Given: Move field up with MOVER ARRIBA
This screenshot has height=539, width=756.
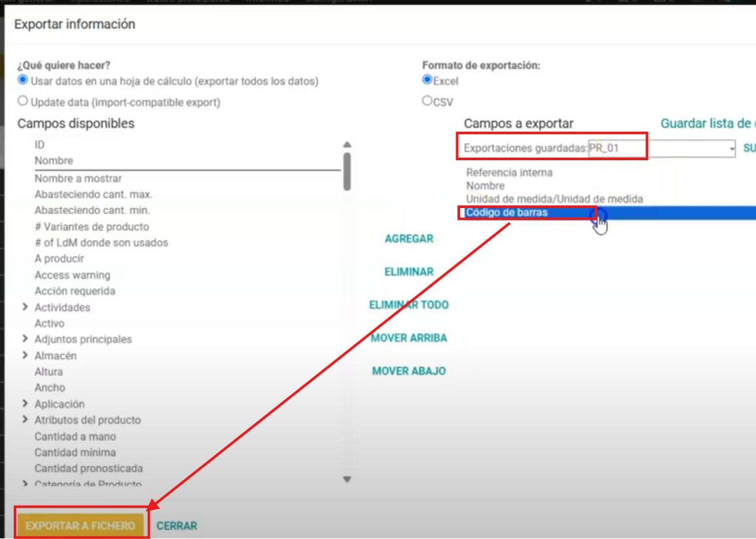Looking at the screenshot, I should tap(408, 338).
